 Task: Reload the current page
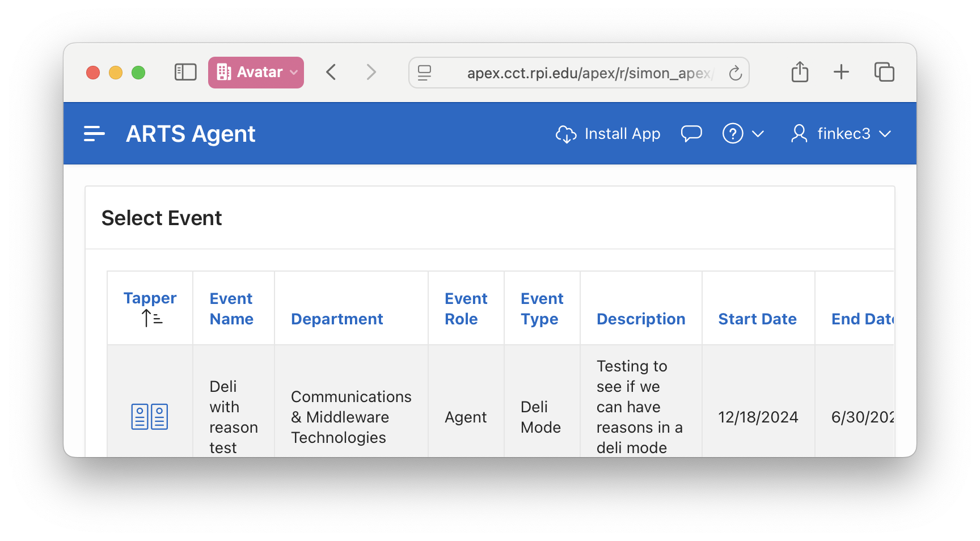pyautogui.click(x=735, y=73)
